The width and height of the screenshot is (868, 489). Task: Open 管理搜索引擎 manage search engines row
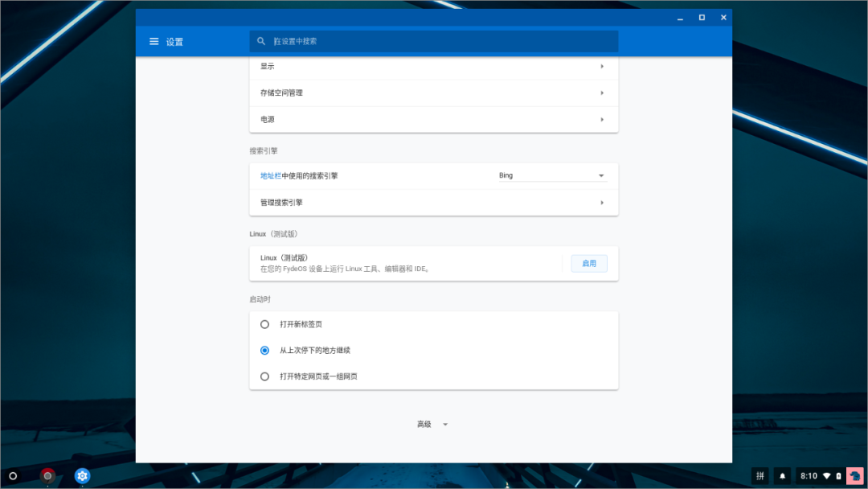click(x=433, y=203)
